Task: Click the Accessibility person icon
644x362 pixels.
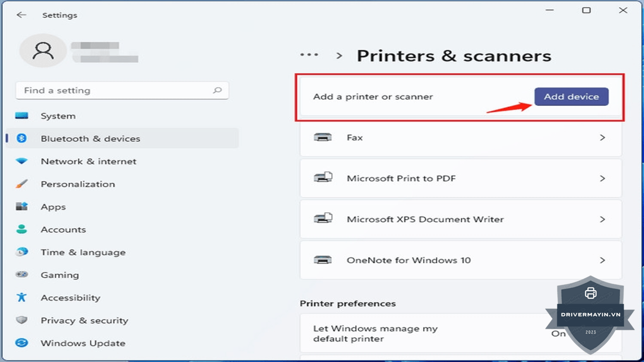Action: (x=22, y=298)
